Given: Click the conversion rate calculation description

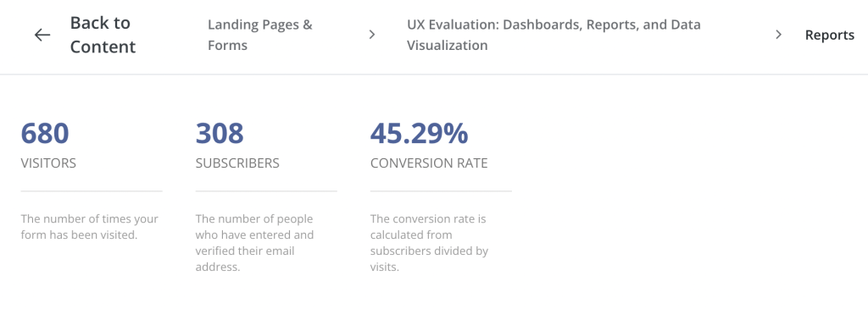Looking at the screenshot, I should (429, 243).
